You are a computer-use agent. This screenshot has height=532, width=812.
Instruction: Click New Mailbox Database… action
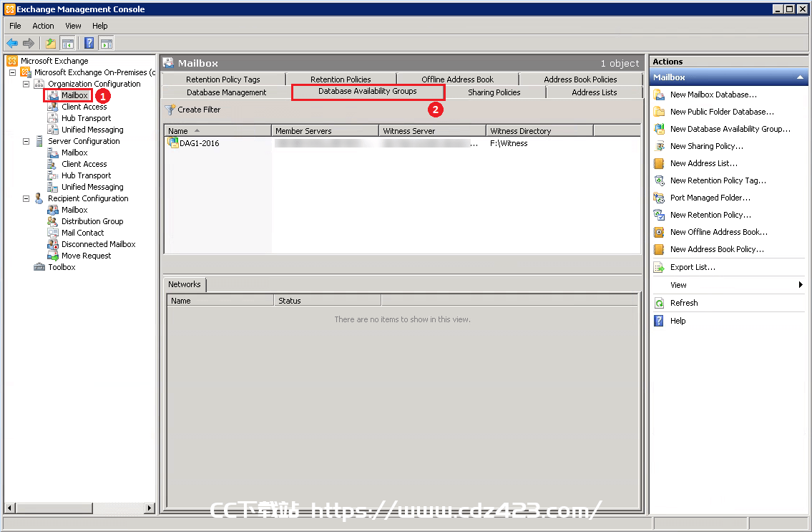tap(713, 95)
